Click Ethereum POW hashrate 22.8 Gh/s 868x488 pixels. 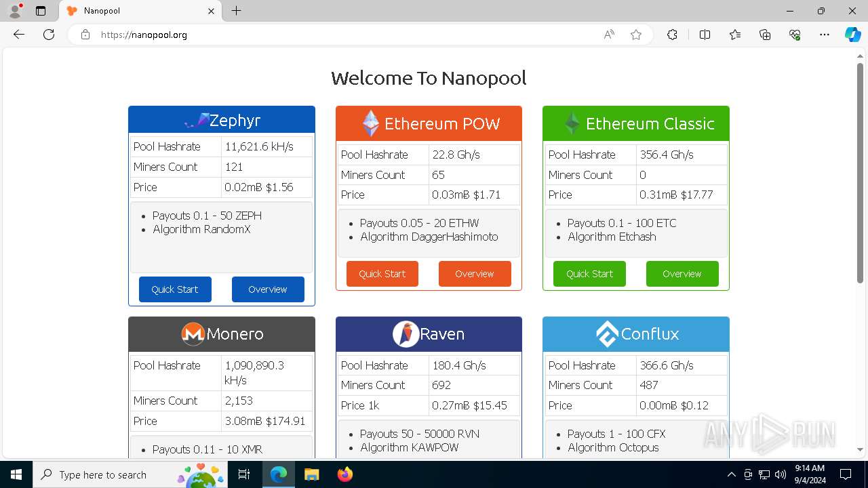[456, 155]
